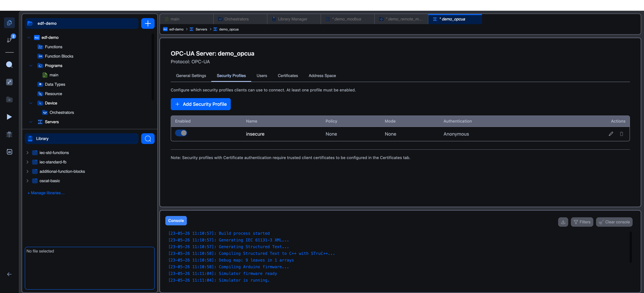Click the Name column header
The height and width of the screenshot is (293, 644).
click(252, 121)
